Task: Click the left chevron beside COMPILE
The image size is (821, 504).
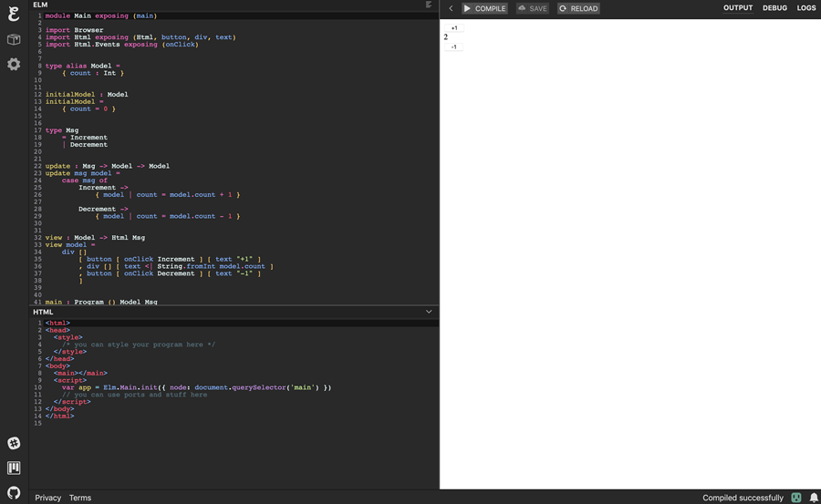Action: point(451,8)
